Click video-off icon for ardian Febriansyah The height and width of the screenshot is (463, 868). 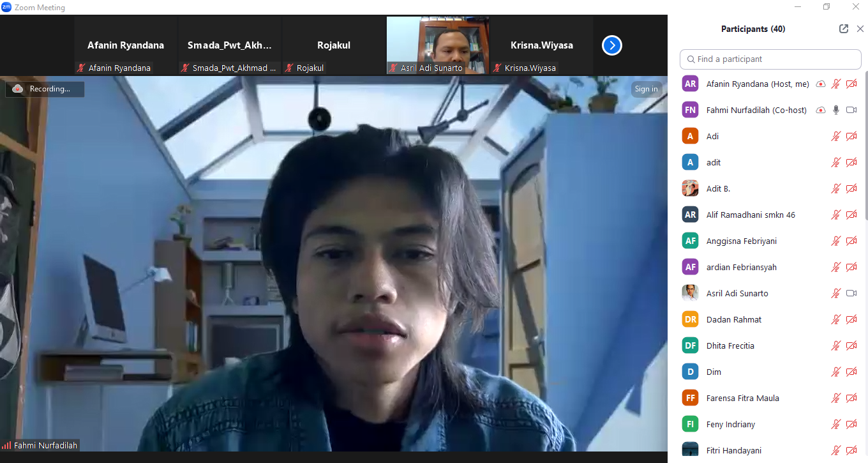851,267
